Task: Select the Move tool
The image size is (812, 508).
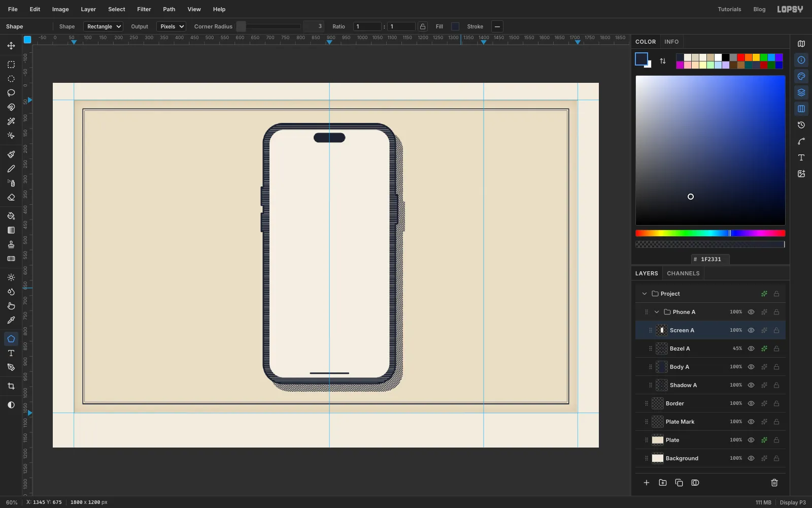Action: click(x=11, y=46)
